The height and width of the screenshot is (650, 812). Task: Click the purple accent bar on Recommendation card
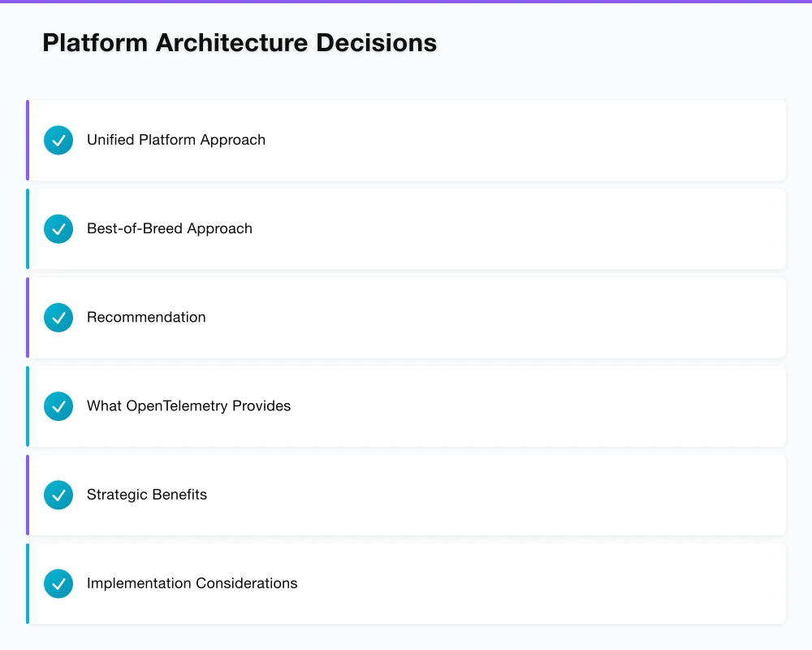click(28, 318)
